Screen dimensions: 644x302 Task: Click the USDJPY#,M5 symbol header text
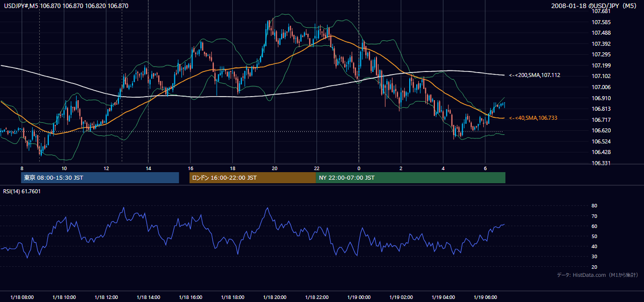tap(67, 6)
